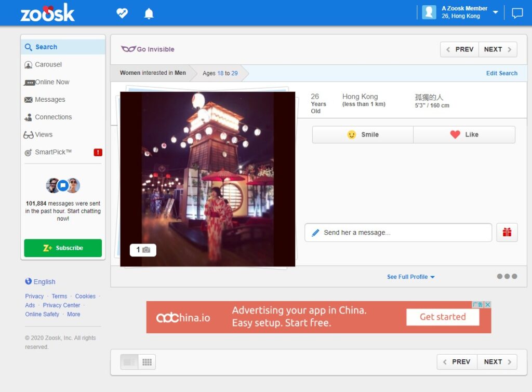Open SmartPick from the sidebar
Screen dimensions: 532x392
click(49, 152)
